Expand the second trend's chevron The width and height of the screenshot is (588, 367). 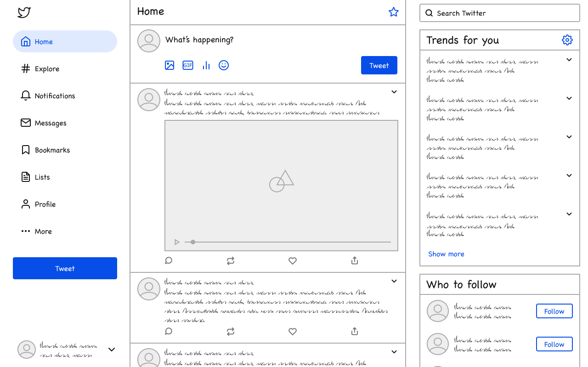point(569,98)
